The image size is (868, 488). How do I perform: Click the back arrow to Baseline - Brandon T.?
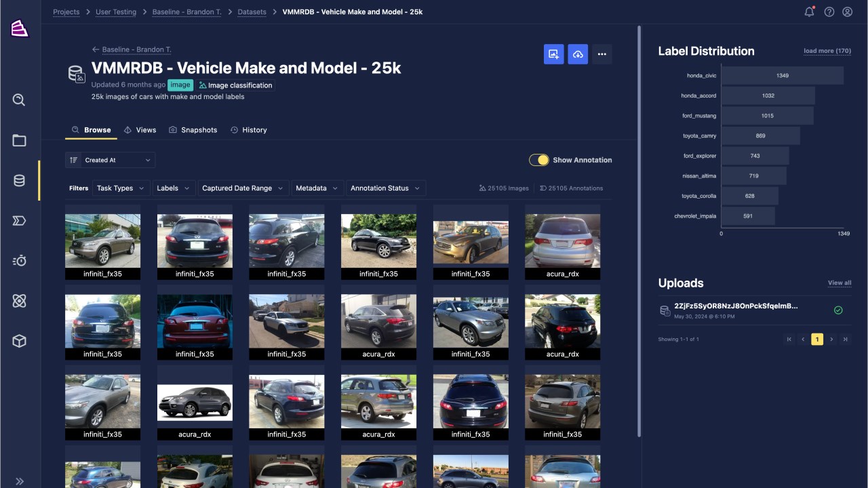point(96,49)
